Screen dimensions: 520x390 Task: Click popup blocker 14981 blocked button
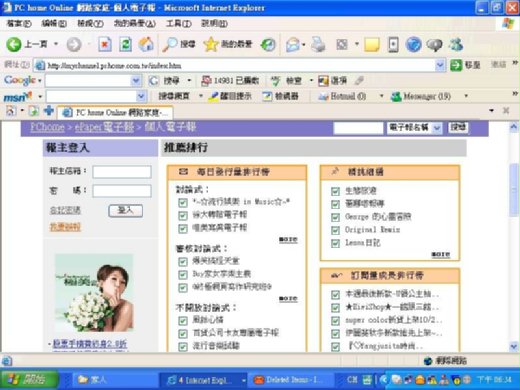click(230, 81)
